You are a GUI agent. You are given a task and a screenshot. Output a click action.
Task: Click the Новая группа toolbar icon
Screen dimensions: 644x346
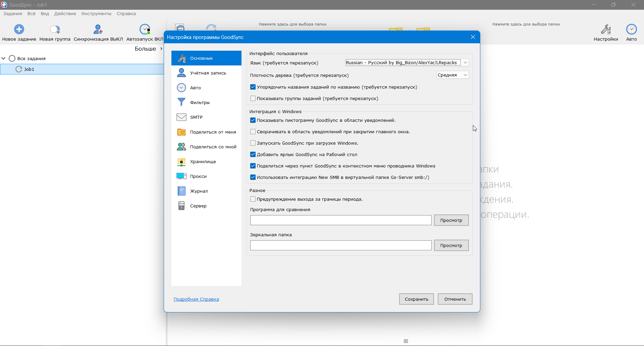click(55, 30)
